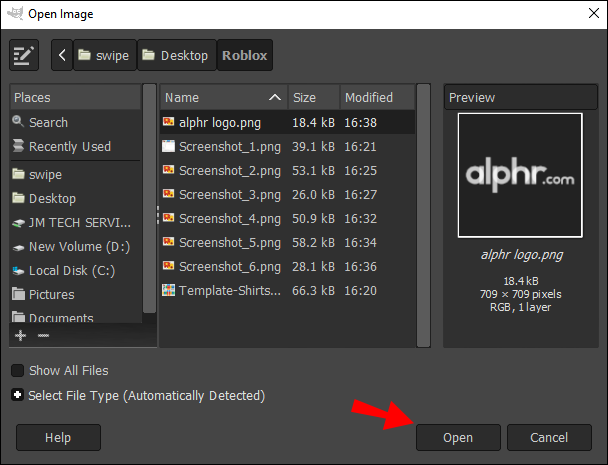Click the Local Disk (C:) drive icon

click(x=18, y=270)
